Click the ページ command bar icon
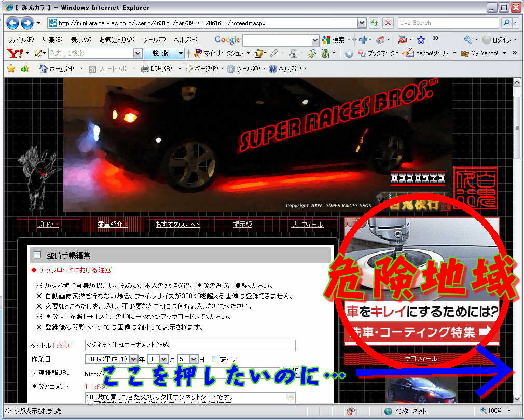 [x=189, y=69]
